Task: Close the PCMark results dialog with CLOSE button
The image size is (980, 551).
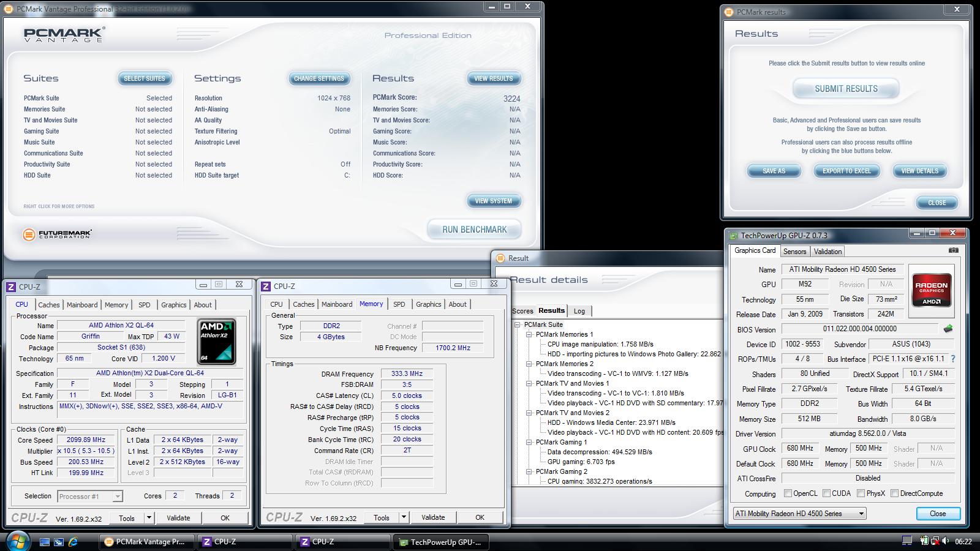Action: tap(937, 203)
